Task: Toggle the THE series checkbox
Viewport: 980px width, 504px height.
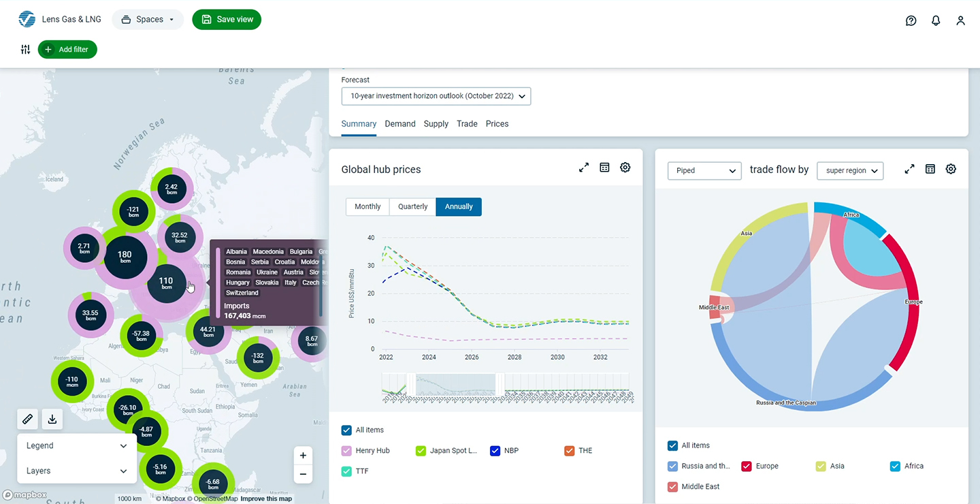Action: (x=570, y=450)
